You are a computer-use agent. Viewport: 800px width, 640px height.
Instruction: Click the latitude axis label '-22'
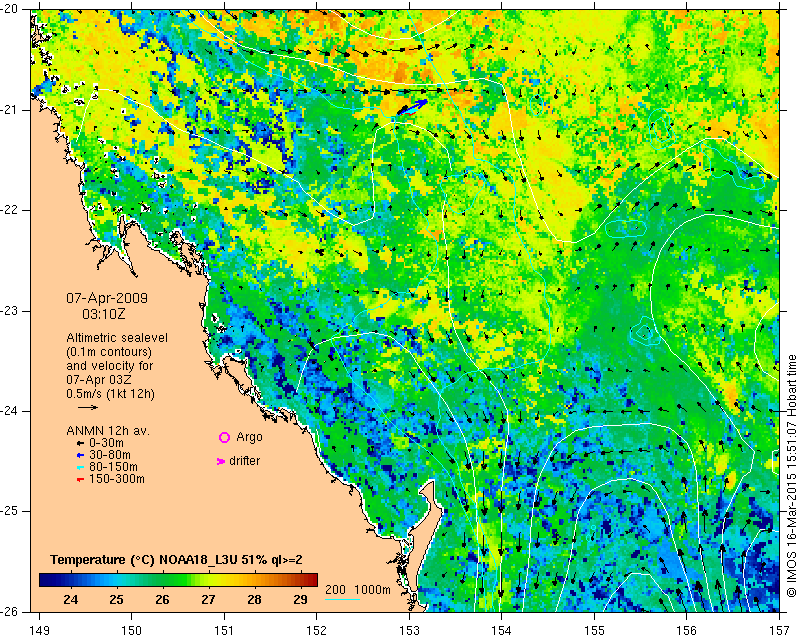click(10, 210)
